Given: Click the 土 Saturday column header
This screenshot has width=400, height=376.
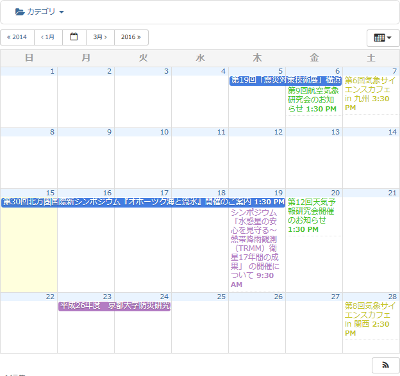Looking at the screenshot, I should 371,58.
